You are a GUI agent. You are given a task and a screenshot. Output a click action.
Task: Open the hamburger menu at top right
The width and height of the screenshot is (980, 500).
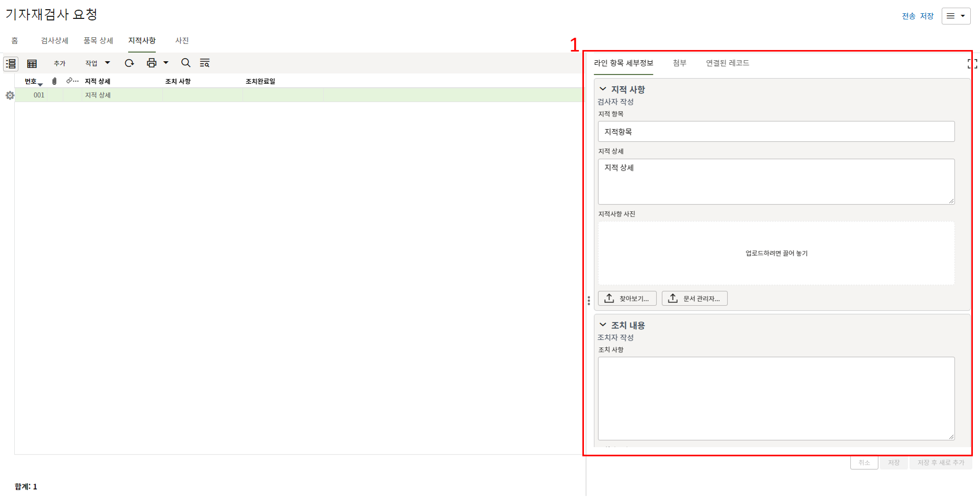(x=955, y=16)
